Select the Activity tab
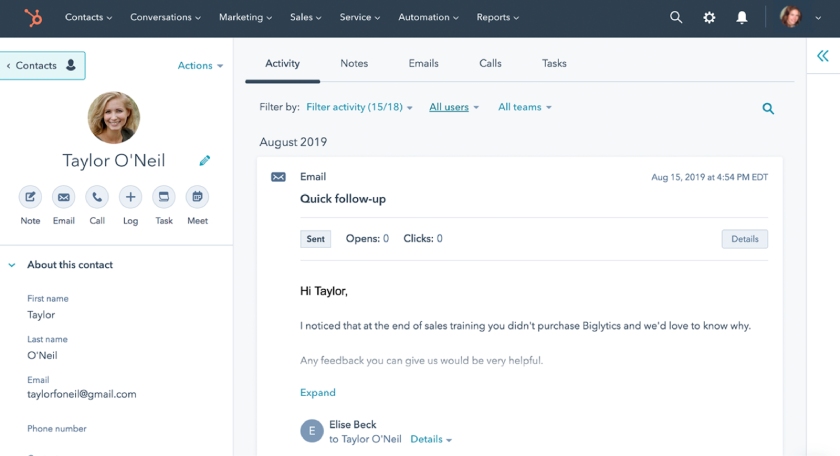The width and height of the screenshot is (840, 456). tap(282, 63)
